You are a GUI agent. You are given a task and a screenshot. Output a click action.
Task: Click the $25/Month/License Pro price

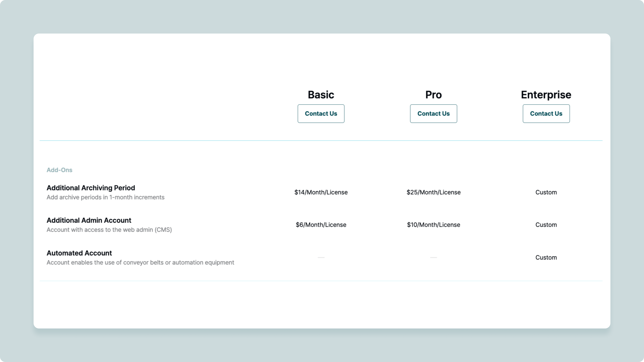point(433,192)
